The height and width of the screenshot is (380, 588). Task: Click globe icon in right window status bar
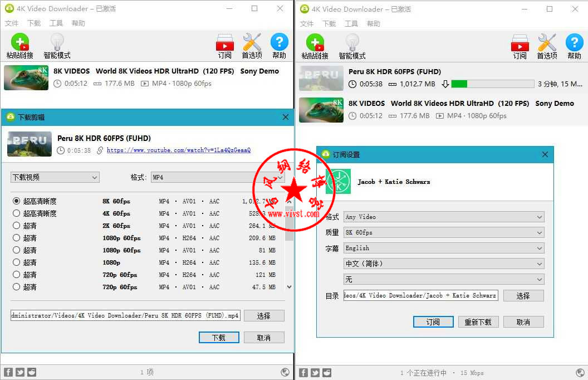tap(580, 373)
